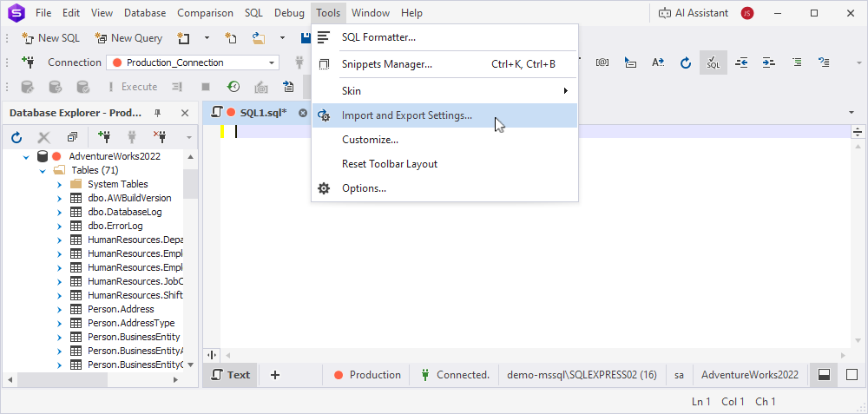Screen dimensions: 868x414
Task: Select Import and Export Settings
Action: point(445,115)
